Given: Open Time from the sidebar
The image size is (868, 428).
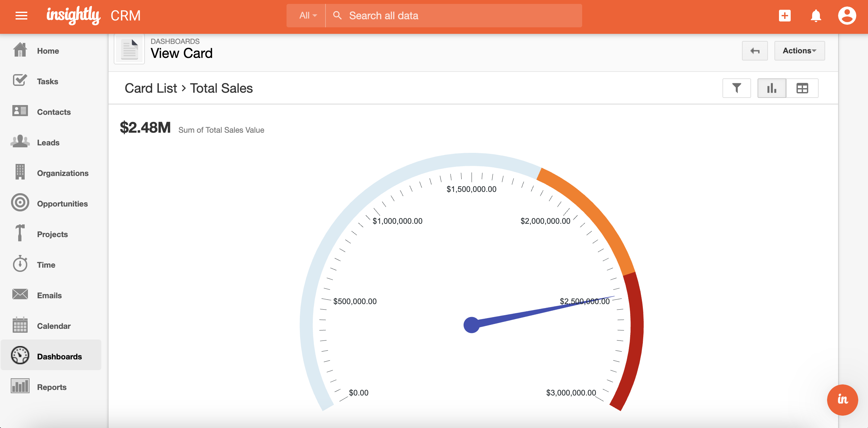Looking at the screenshot, I should click(46, 265).
